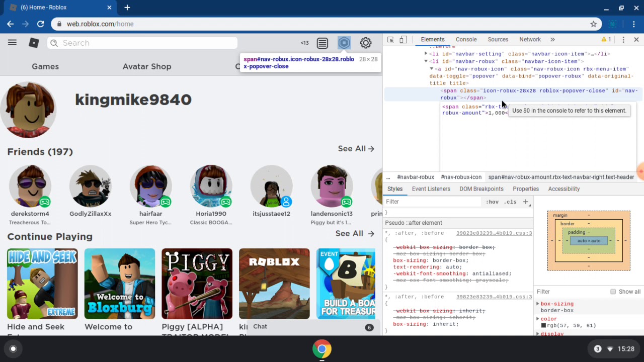The width and height of the screenshot is (644, 362).
Task: Switch to the Sources tab
Action: tap(498, 40)
